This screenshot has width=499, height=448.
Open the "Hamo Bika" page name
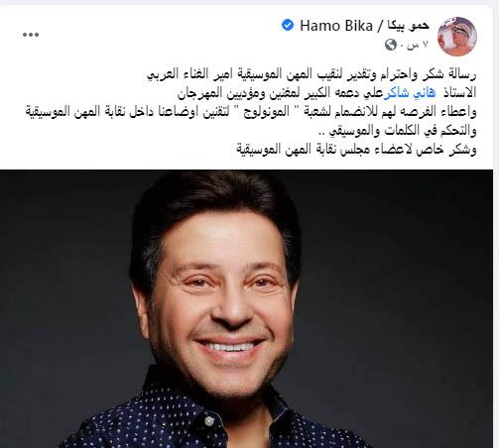(336, 26)
